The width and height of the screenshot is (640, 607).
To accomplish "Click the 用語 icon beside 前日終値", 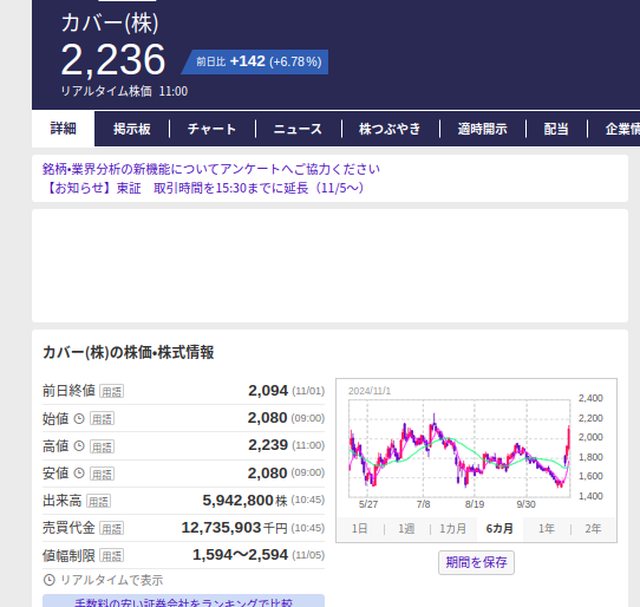I will click(111, 391).
